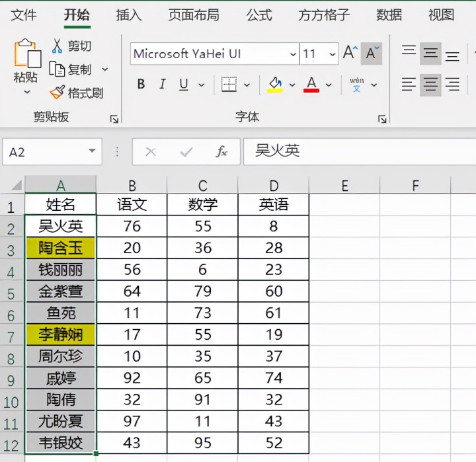Expand the underline style arrow
This screenshot has width=476, height=462.
[x=202, y=85]
